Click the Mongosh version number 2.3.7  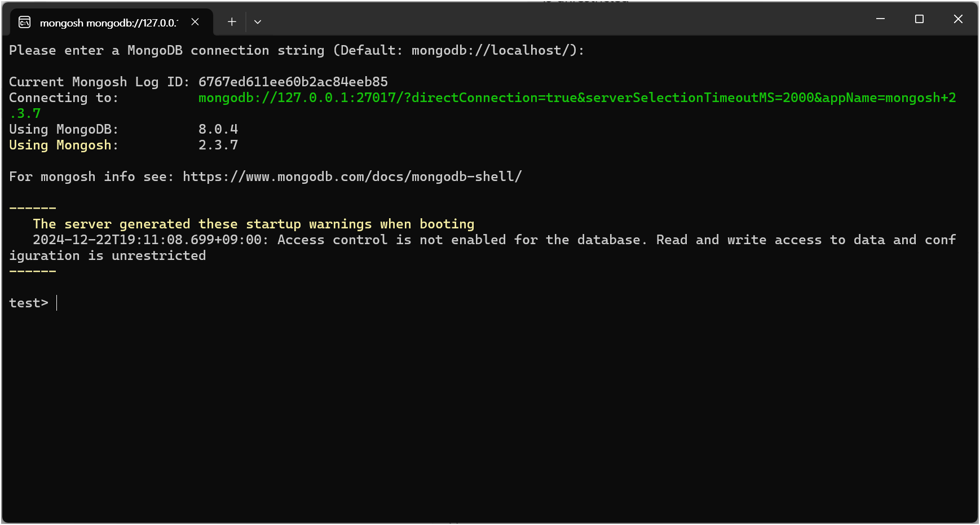click(x=218, y=145)
